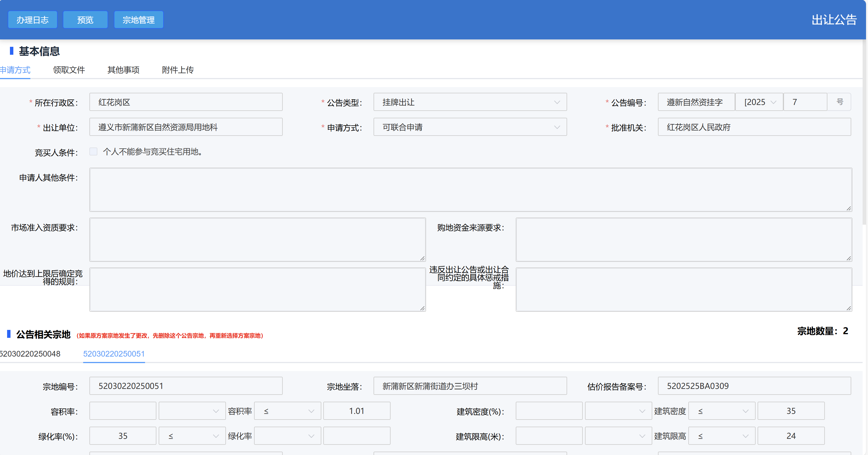
Task: Click the resize handle of 申请人其他条件 textarea
Action: point(848,208)
